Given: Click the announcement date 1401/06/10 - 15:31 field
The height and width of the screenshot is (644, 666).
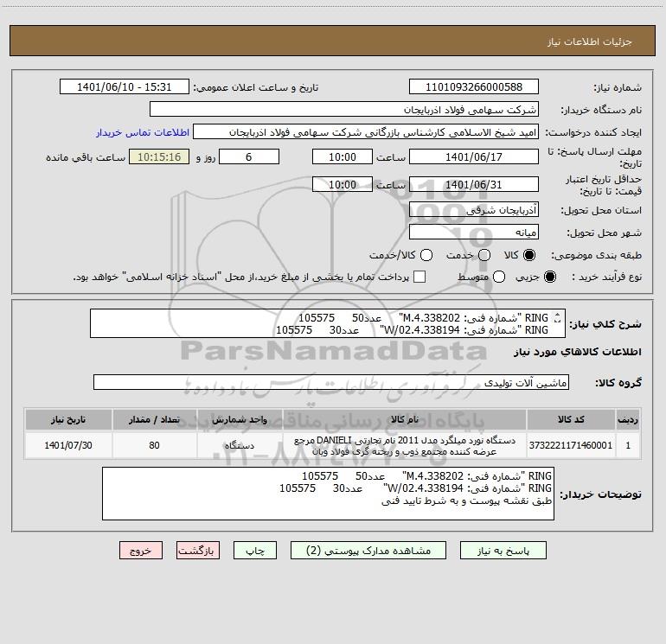Looking at the screenshot, I should [125, 86].
